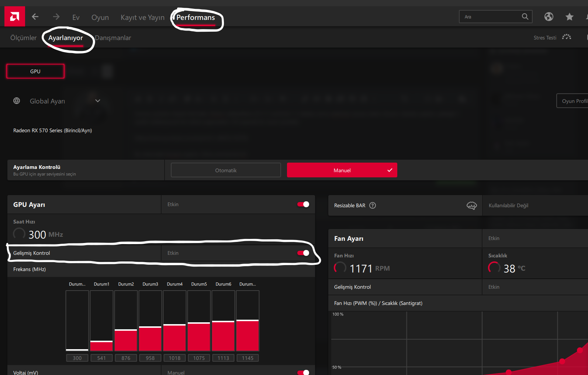588x375 pixels.
Task: Click the 1018 frequency value box
Action: (174, 358)
